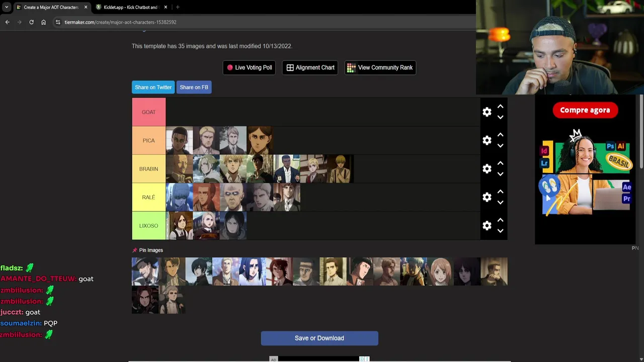Click the RALÉ tier label
The image size is (644, 362).
click(x=148, y=197)
